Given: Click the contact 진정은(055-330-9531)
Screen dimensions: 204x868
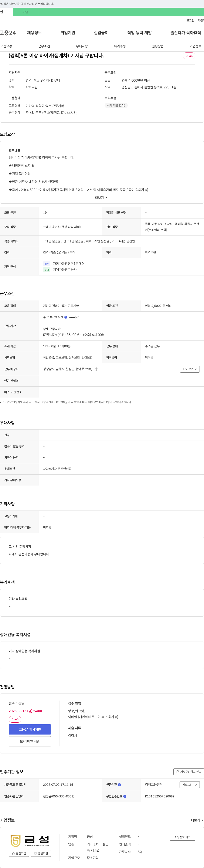Looking at the screenshot, I should click(59, 797).
